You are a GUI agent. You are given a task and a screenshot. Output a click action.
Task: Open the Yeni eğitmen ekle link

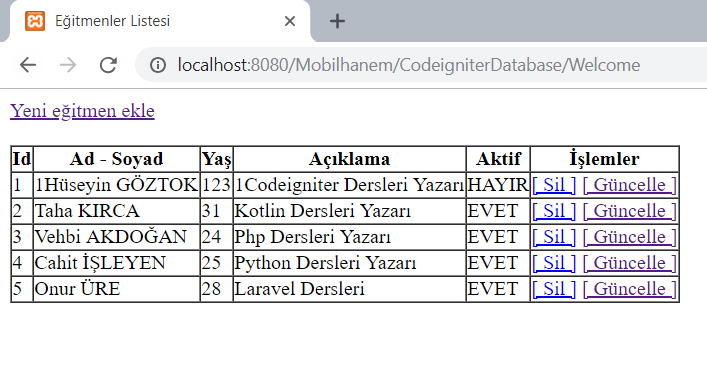pos(83,110)
